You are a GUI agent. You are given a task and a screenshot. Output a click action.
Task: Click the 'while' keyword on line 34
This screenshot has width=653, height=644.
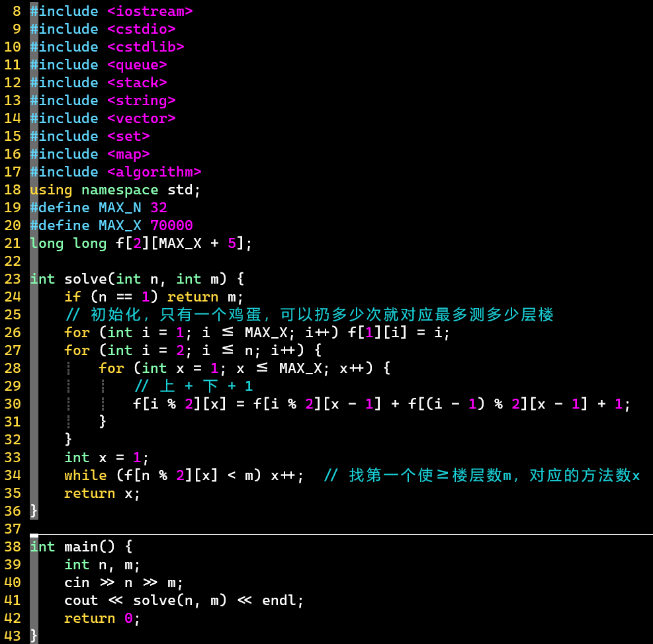(x=85, y=475)
